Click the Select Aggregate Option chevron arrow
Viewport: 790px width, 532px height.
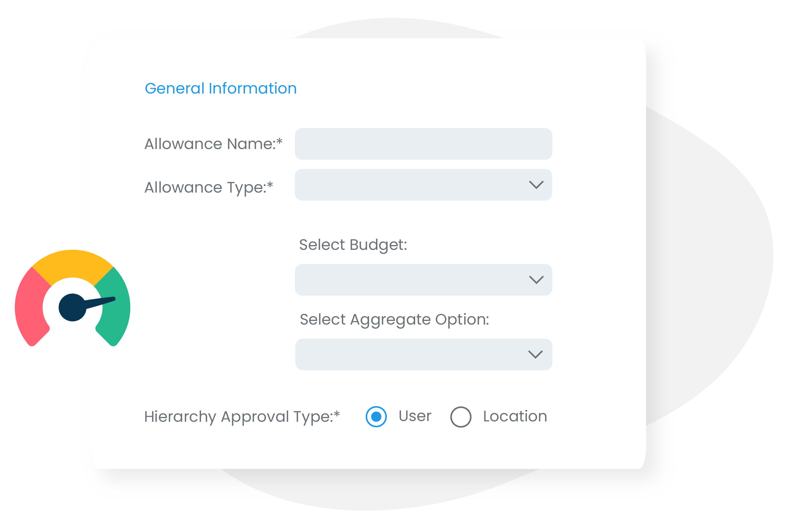(535, 354)
